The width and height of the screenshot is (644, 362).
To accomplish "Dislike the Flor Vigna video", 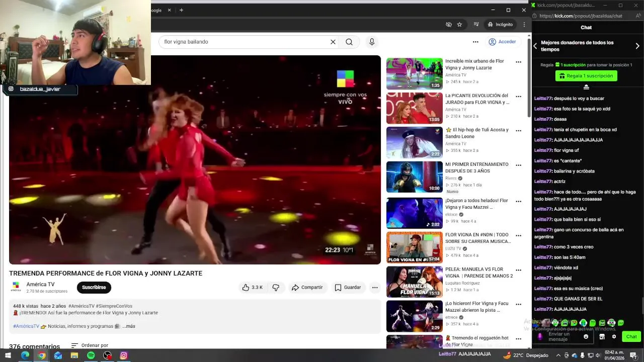I will (x=276, y=288).
